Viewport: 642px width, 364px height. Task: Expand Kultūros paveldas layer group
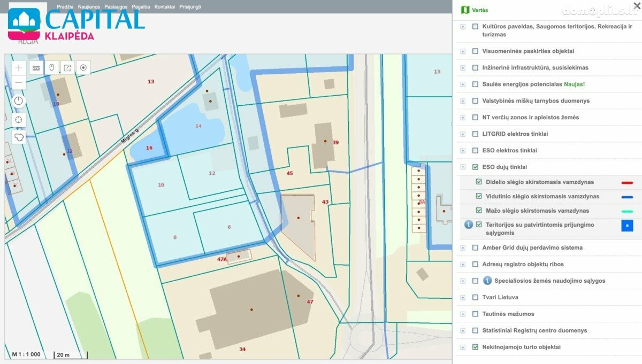click(x=463, y=26)
